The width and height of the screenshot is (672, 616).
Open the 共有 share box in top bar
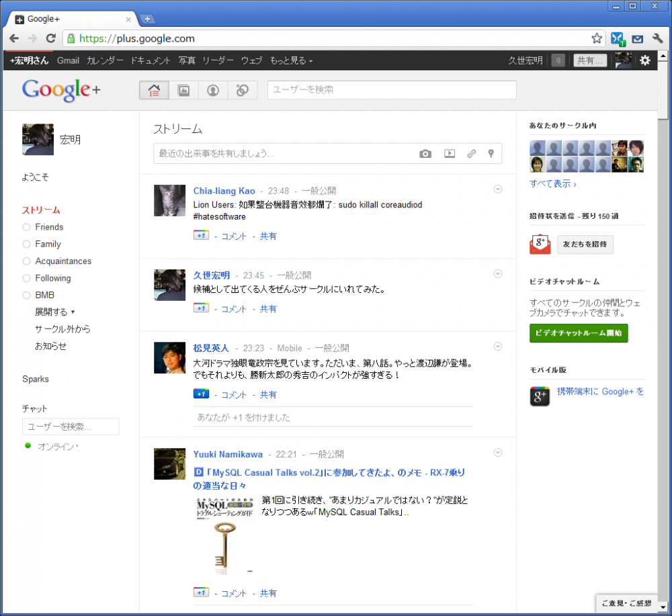coord(590,60)
